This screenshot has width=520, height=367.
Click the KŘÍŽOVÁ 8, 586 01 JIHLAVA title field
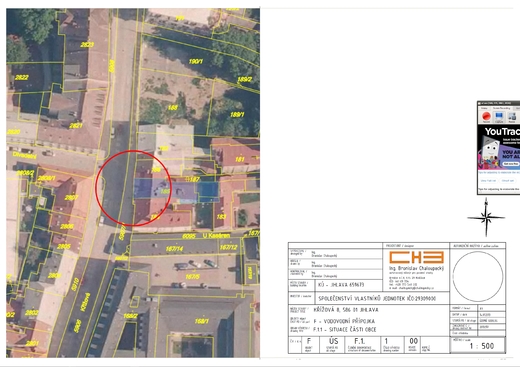[x=346, y=310]
